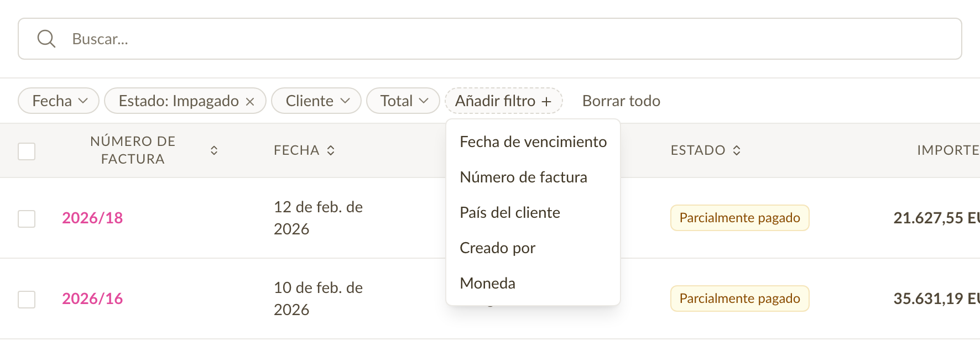Open the Total filter dropdown
The width and height of the screenshot is (980, 356).
coord(403,101)
